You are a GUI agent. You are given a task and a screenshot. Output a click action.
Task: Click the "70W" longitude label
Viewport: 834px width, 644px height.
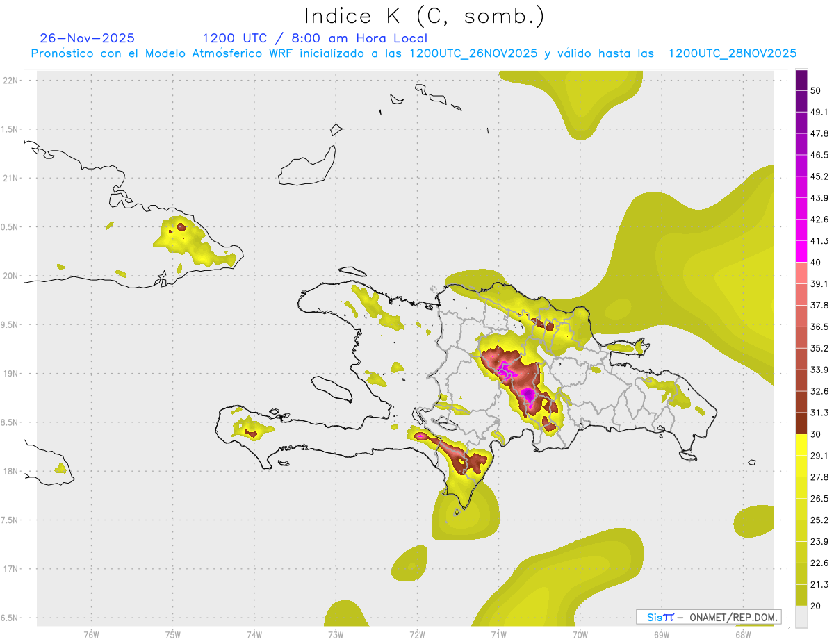click(x=580, y=634)
